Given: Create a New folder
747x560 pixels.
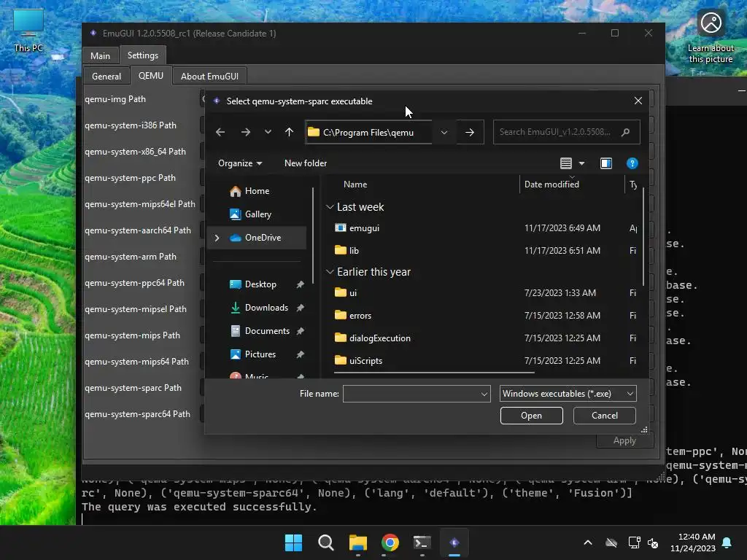Looking at the screenshot, I should 306,163.
